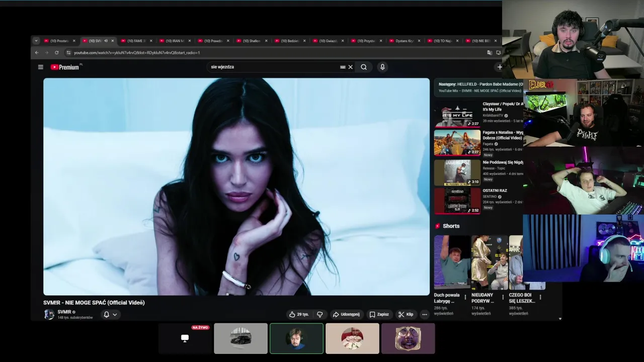Open the on-screen keyboard icon in the search box

(343, 67)
